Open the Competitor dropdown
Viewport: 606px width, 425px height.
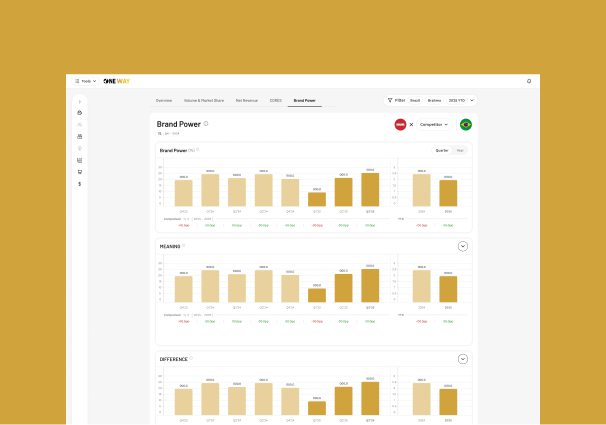[434, 124]
